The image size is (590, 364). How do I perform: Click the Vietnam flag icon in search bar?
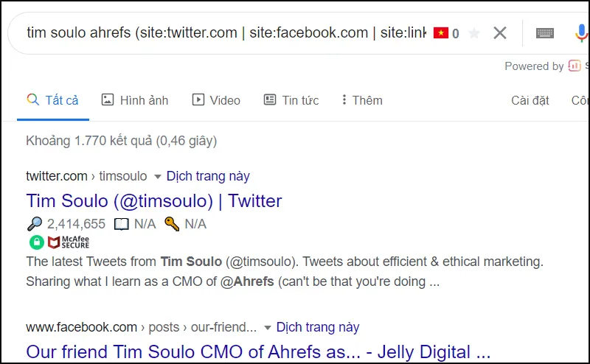(441, 33)
